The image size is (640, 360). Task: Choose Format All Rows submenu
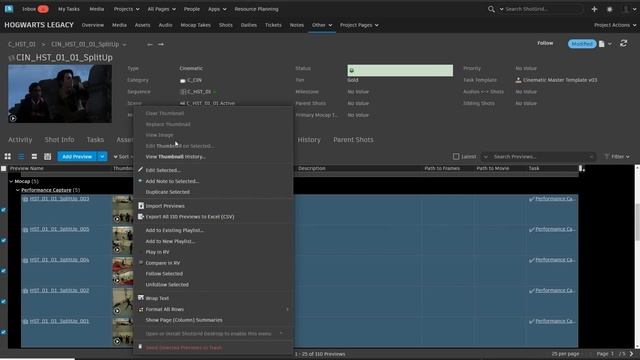pos(165,309)
